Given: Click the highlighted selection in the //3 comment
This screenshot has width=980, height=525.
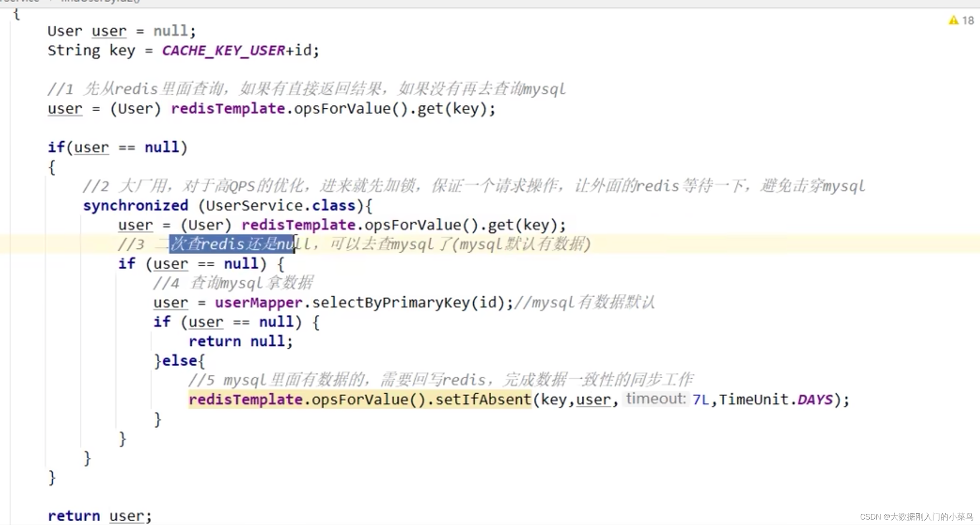Looking at the screenshot, I should point(232,244).
